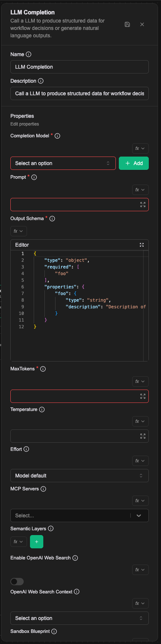The image size is (161, 644).
Task: Open the Completion Model select dropdown
Action: tap(63, 163)
